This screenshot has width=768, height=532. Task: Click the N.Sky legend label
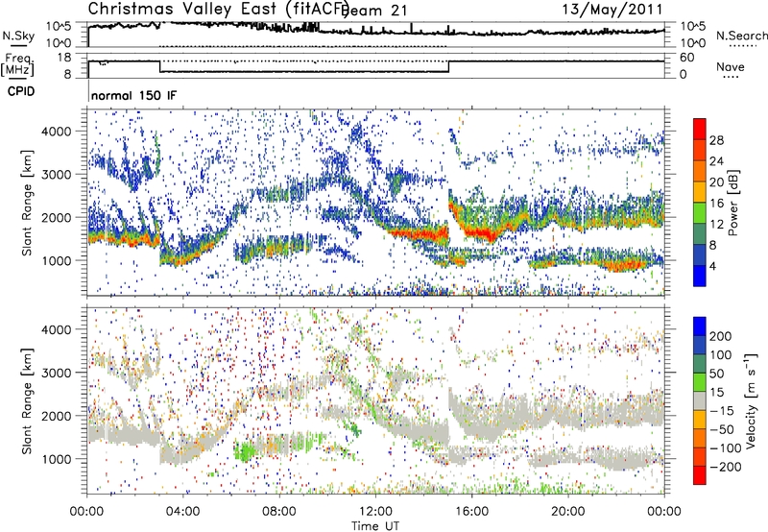click(18, 36)
